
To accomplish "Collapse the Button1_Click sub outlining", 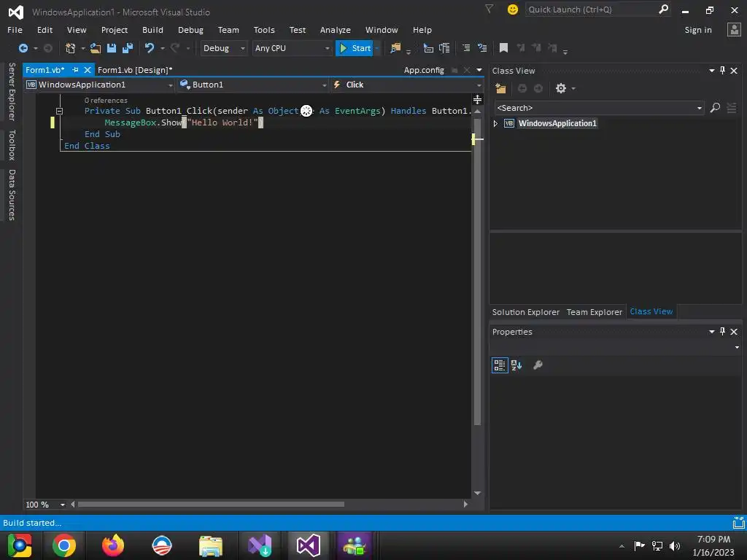I will click(60, 111).
